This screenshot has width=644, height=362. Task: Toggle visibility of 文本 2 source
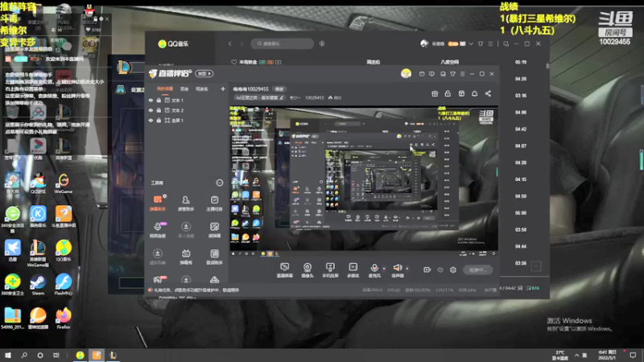151,110
